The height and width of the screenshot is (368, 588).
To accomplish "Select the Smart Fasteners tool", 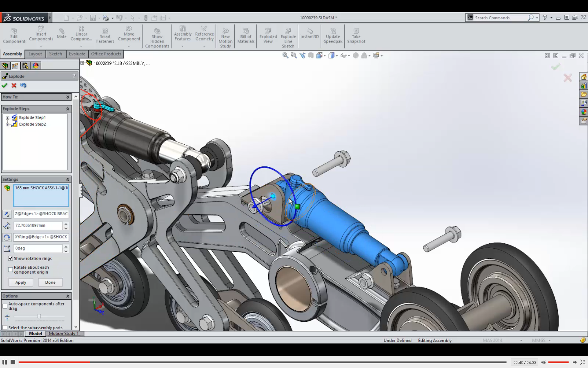I will pyautogui.click(x=105, y=36).
